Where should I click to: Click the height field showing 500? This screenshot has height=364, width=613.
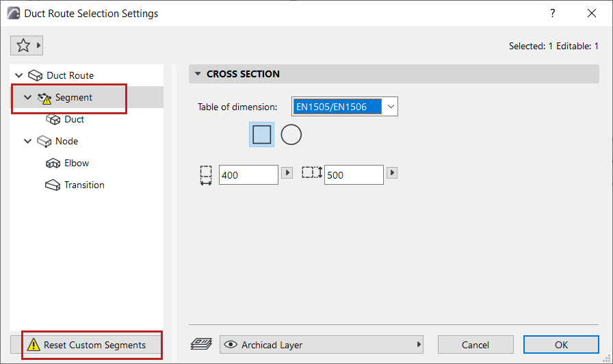point(354,175)
